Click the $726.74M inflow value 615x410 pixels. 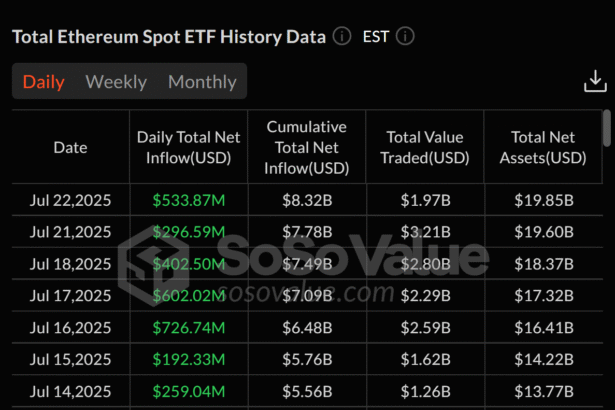coord(189,326)
